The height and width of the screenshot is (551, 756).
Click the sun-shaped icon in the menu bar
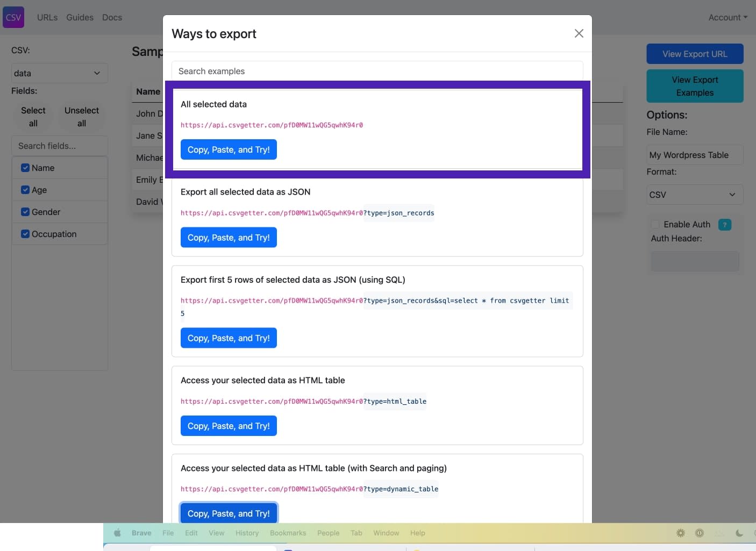tap(680, 533)
